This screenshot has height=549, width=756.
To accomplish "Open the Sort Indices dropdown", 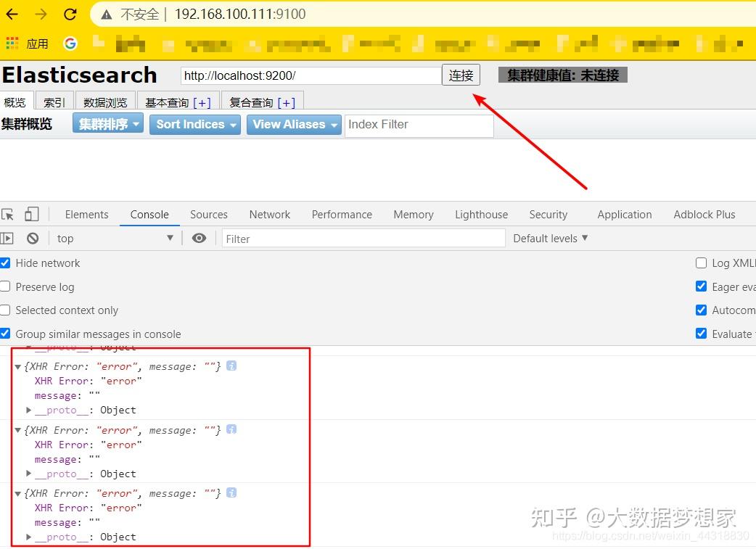I will point(194,124).
